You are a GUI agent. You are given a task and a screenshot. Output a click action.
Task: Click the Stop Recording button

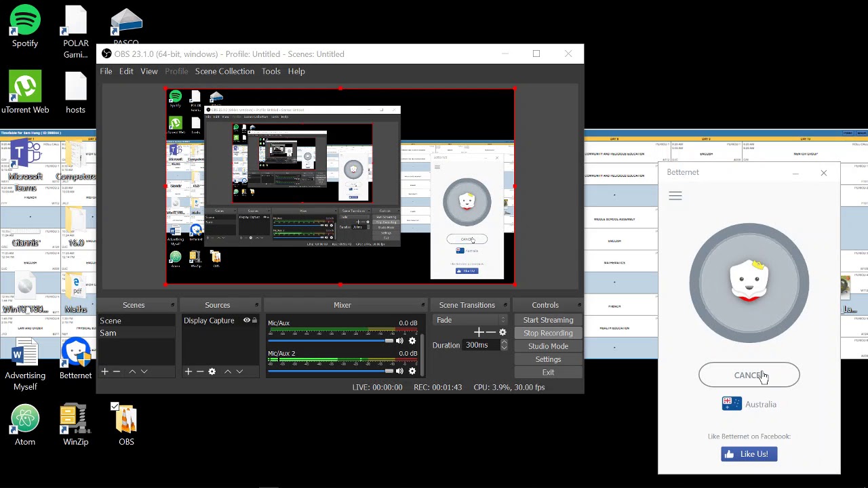coord(548,333)
